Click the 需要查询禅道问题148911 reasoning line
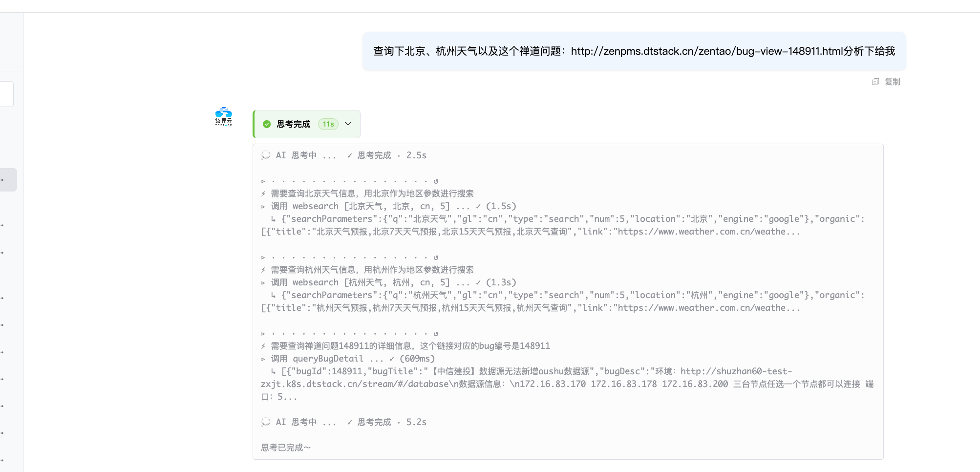This screenshot has width=980, height=472. click(x=410, y=346)
